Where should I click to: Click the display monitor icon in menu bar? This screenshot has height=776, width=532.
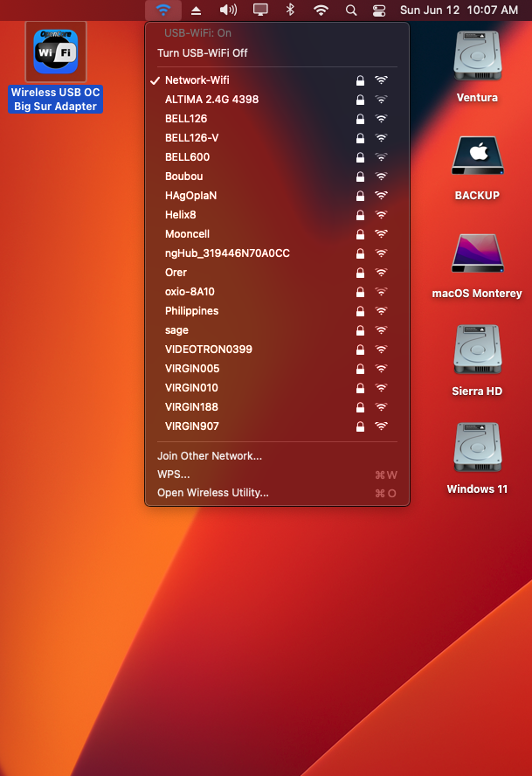pyautogui.click(x=260, y=10)
